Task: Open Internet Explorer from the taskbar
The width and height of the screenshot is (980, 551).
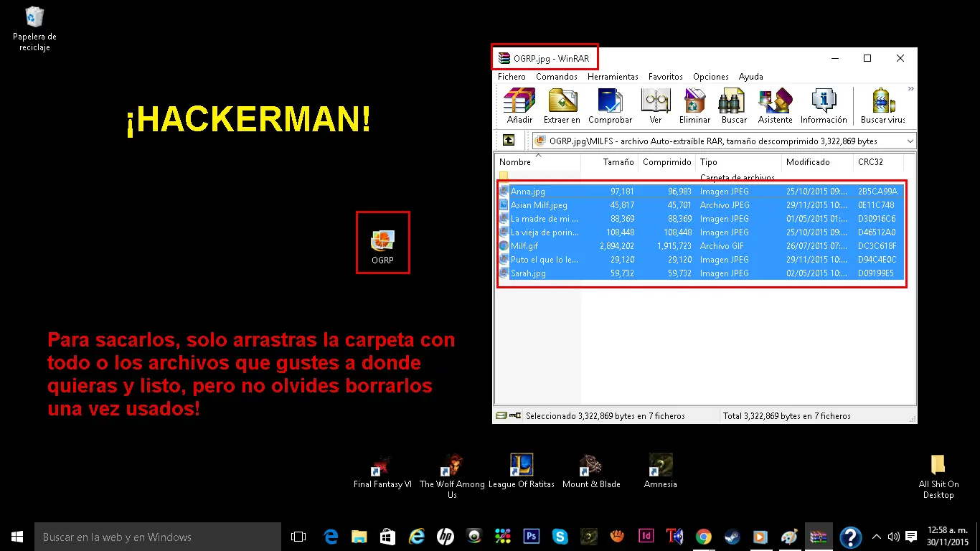Action: coord(417,537)
